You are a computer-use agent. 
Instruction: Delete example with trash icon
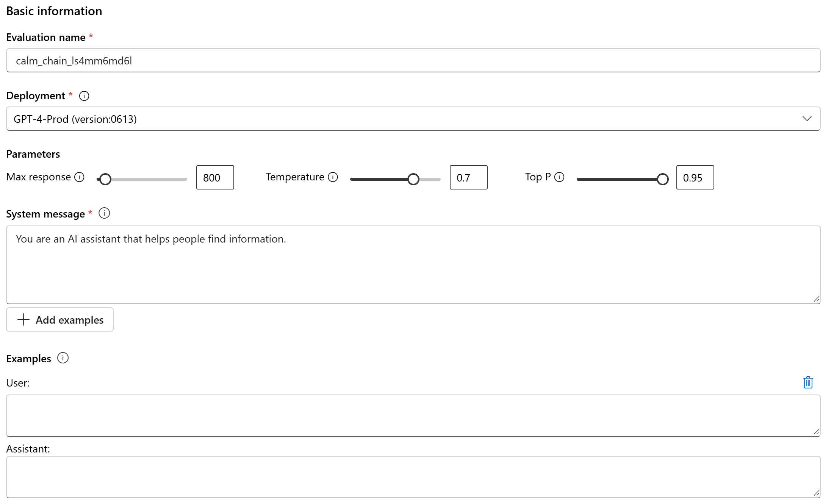tap(808, 382)
